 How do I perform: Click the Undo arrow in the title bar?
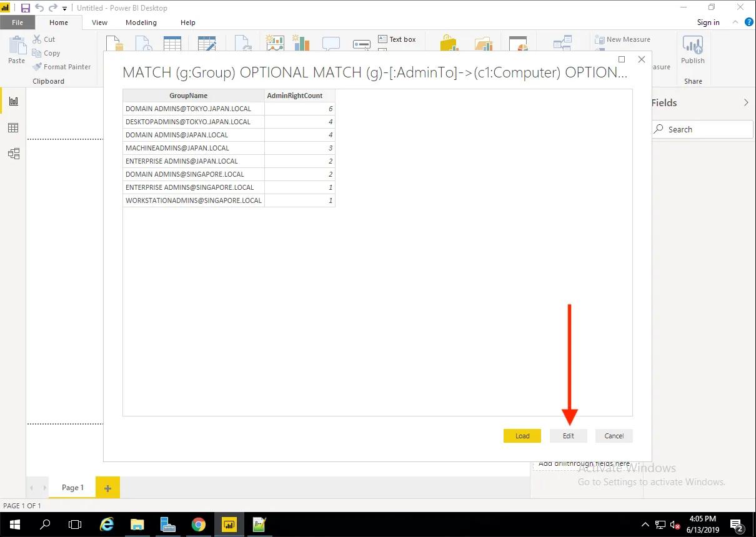point(39,8)
